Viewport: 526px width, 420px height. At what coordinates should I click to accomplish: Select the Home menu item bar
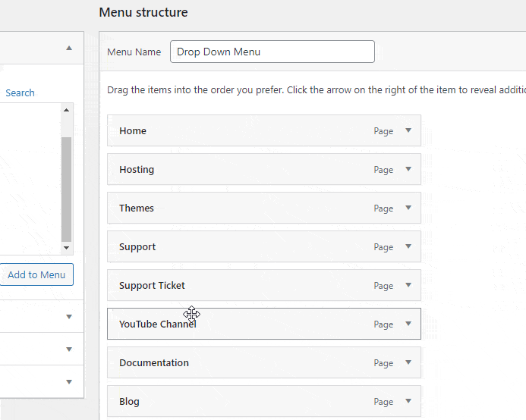point(243,130)
